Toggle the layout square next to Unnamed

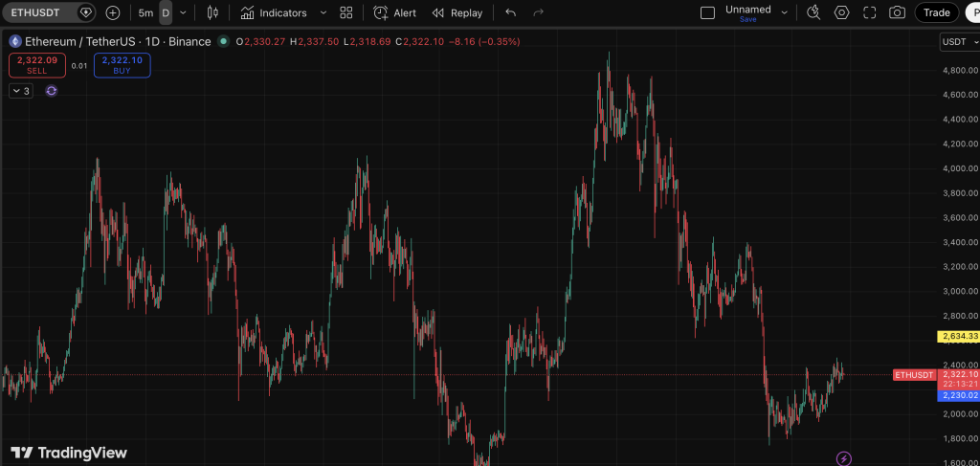[707, 13]
